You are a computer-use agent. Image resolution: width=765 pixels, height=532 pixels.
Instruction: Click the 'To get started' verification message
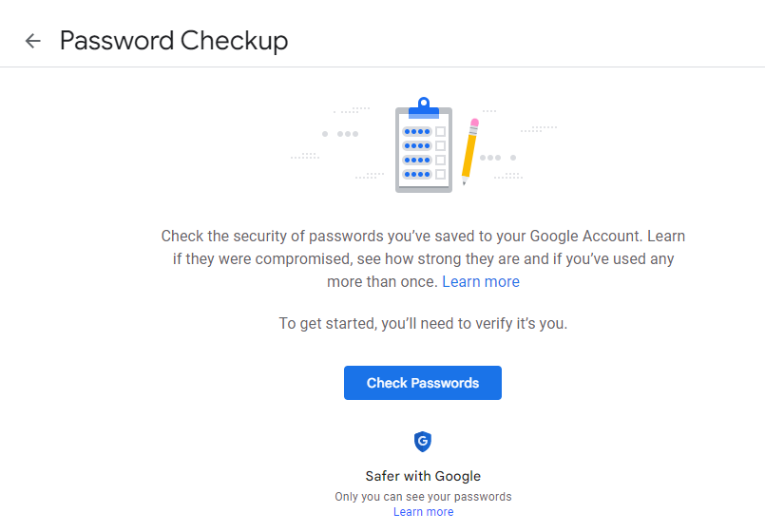(423, 324)
